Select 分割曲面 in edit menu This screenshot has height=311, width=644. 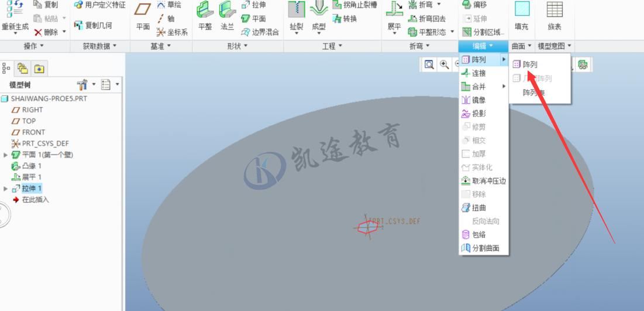(483, 248)
